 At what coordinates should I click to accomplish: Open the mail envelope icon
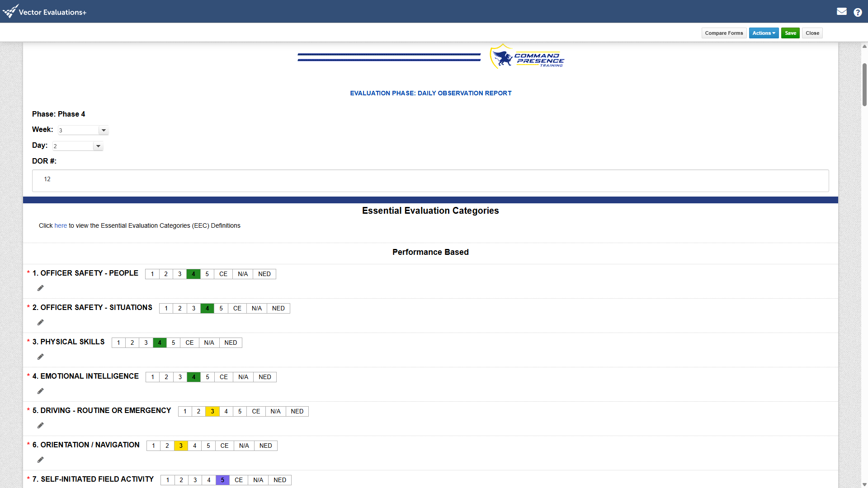tap(841, 12)
